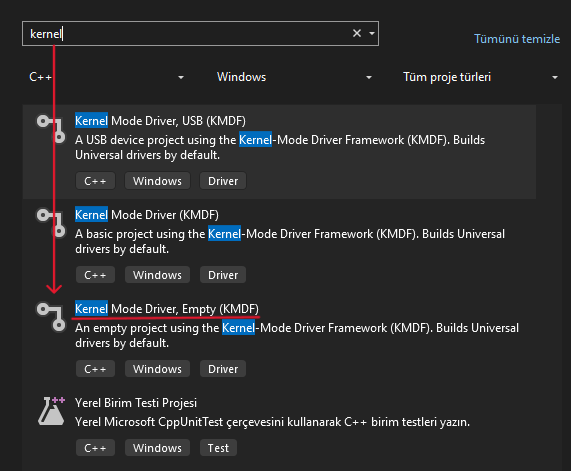Image resolution: width=571 pixels, height=471 pixels.
Task: Open the C++ language filter dropdown
Action: pos(106,77)
